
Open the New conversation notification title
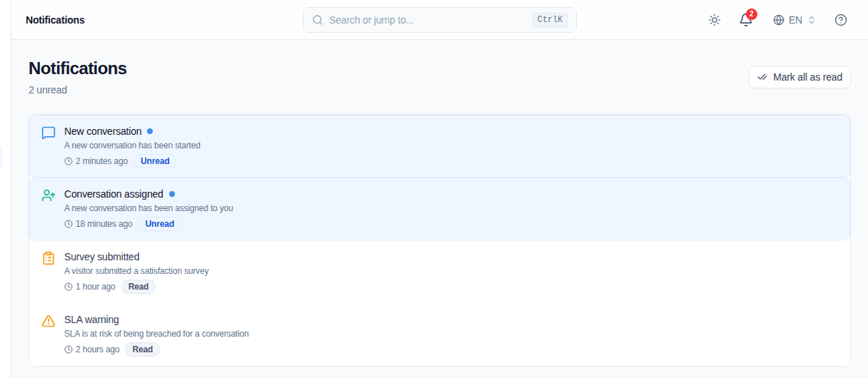point(103,131)
